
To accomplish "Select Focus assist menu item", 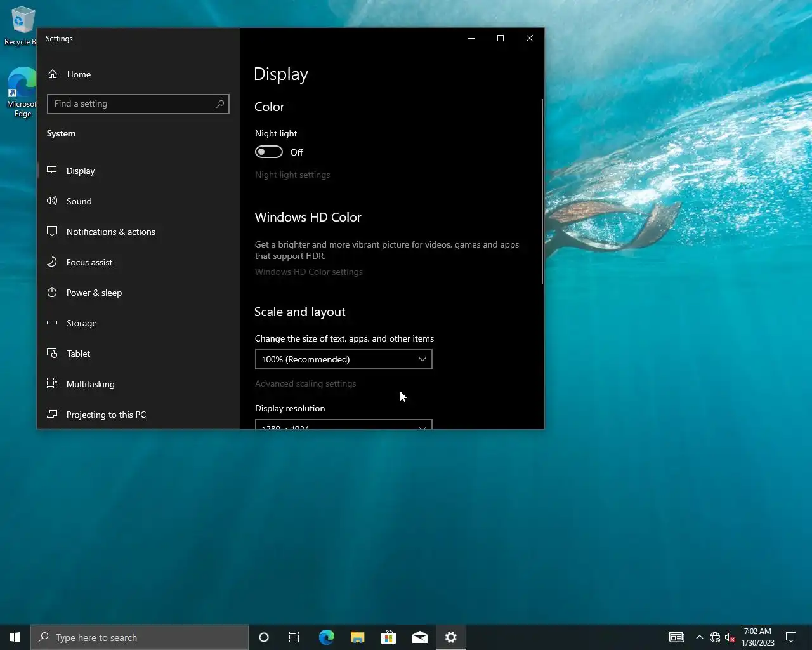I will 138,262.
